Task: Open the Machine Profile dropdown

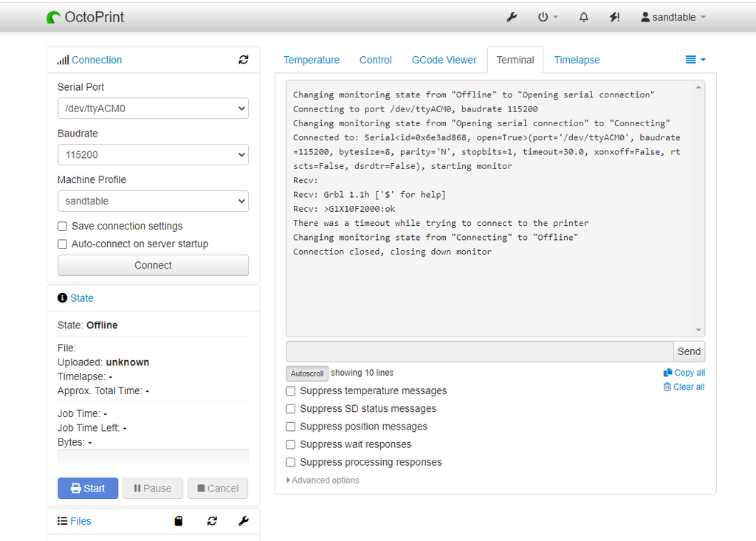Action: (154, 201)
